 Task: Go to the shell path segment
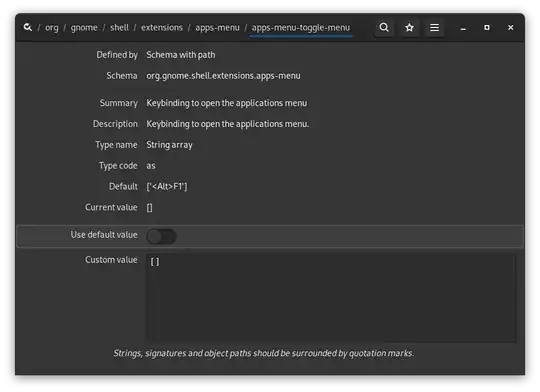click(120, 28)
